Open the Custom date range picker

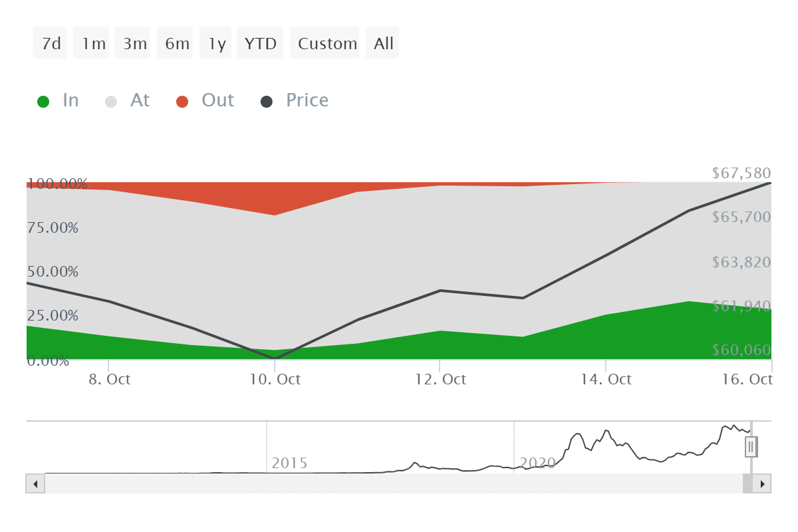pos(327,44)
